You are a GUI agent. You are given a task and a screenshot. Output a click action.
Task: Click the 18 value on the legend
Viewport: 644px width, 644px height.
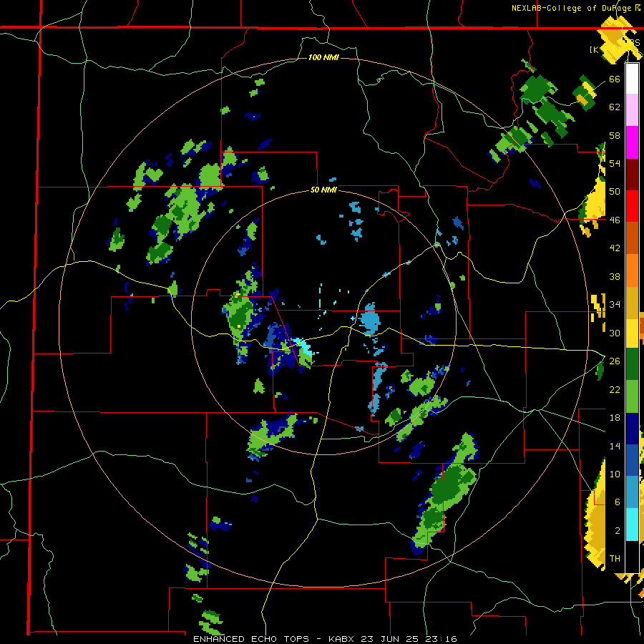coord(615,418)
